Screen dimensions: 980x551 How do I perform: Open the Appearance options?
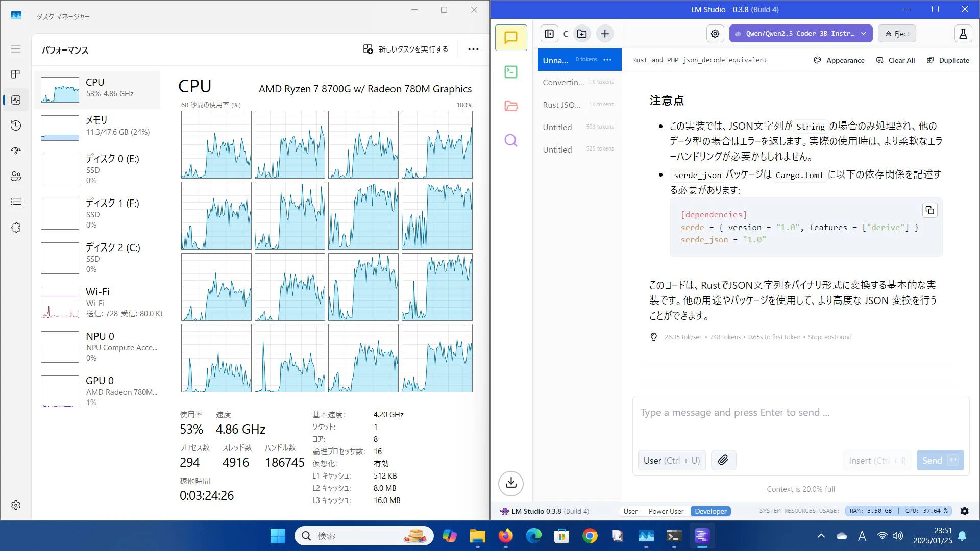839,60
